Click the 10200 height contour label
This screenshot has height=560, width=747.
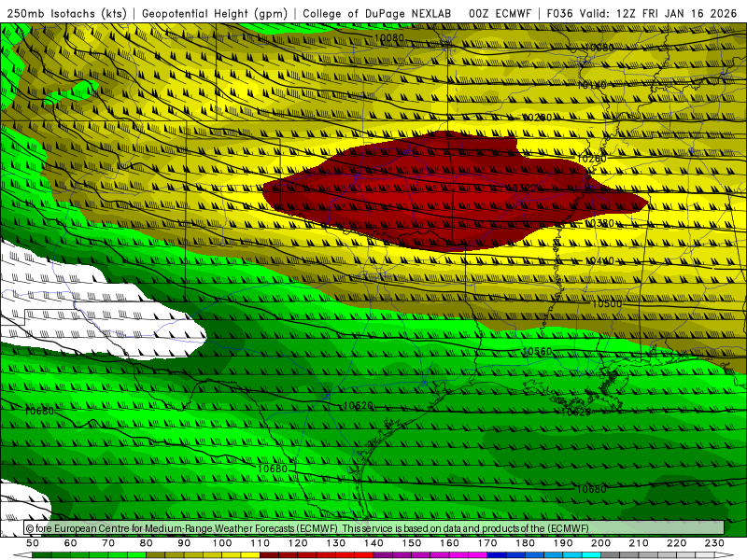[x=537, y=118]
